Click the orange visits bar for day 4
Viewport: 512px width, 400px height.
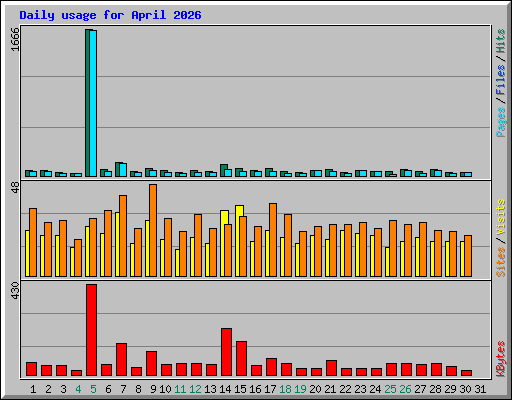[x=78, y=258]
